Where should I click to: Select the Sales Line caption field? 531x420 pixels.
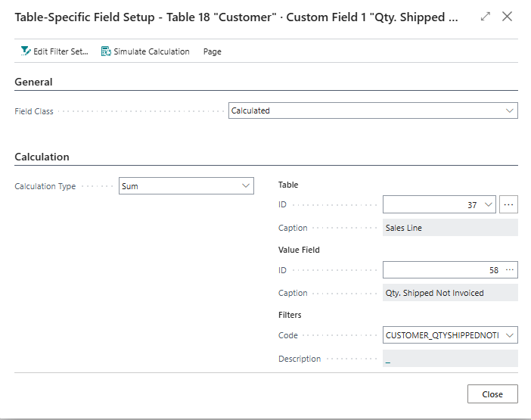click(x=450, y=228)
